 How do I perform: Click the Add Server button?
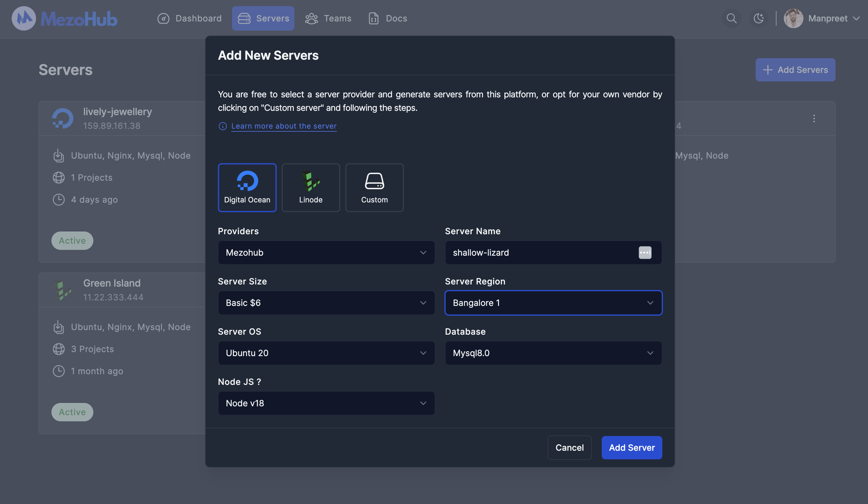(631, 447)
